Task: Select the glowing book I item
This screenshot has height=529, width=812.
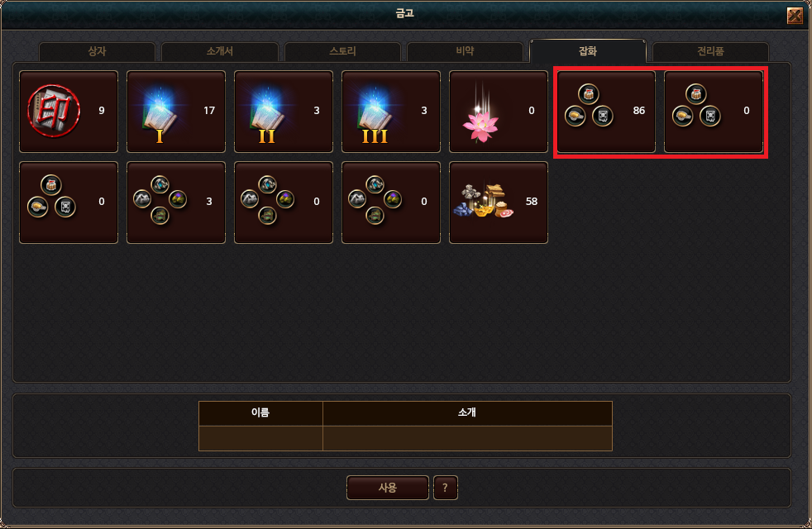Action: [x=176, y=112]
